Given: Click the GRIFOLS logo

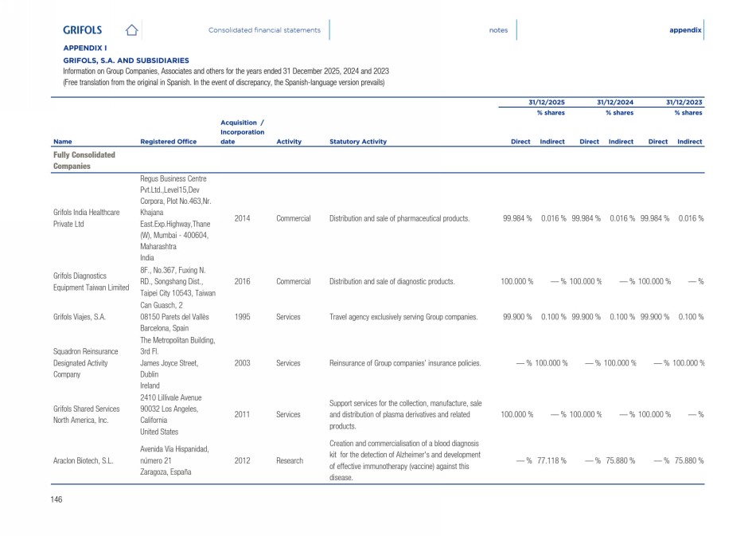Looking at the screenshot, I should point(82,30).
